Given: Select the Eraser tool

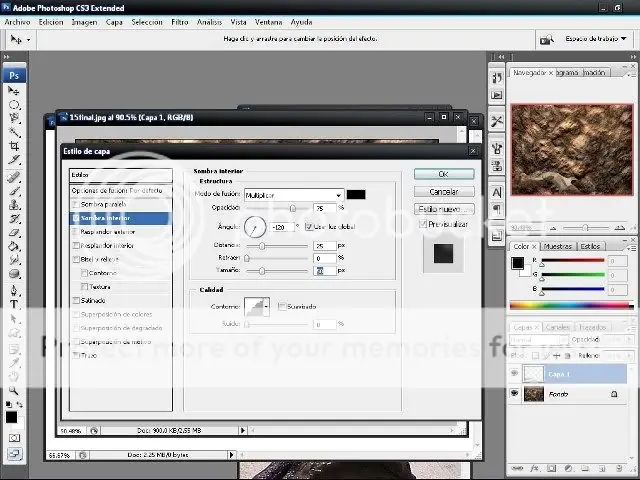Looking at the screenshot, I should point(14,233).
